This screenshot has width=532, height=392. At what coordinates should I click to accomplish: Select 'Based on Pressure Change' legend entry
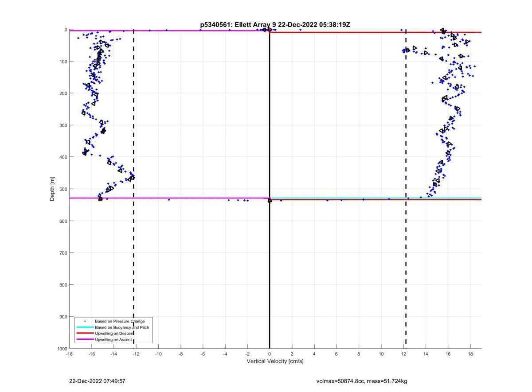(120, 321)
